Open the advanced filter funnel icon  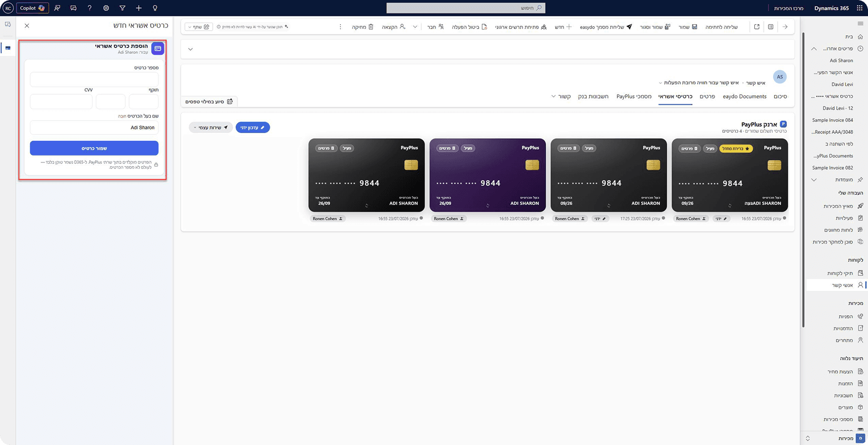coord(122,8)
